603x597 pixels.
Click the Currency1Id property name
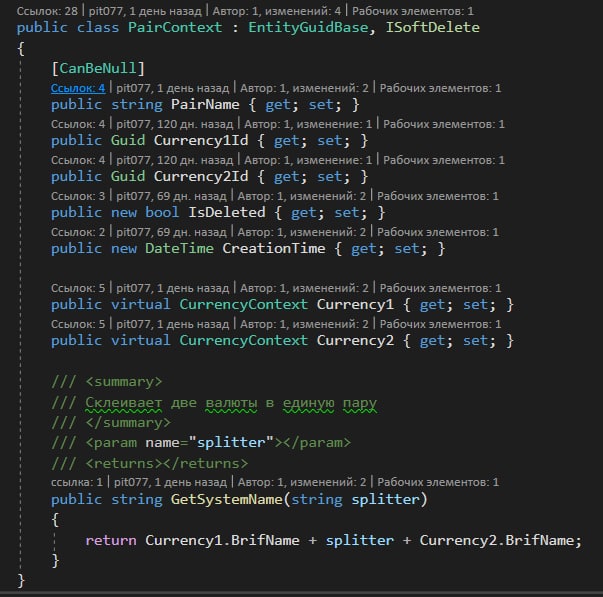coord(201,140)
